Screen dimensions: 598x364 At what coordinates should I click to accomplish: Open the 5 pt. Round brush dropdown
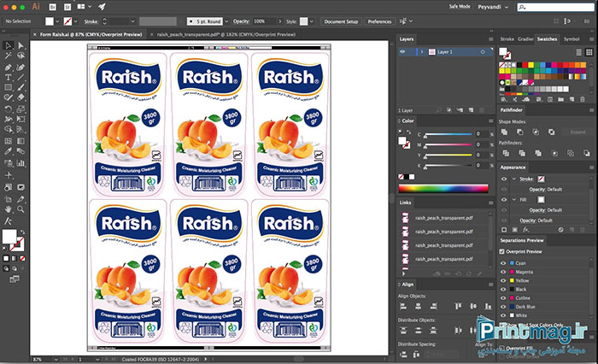coord(226,21)
